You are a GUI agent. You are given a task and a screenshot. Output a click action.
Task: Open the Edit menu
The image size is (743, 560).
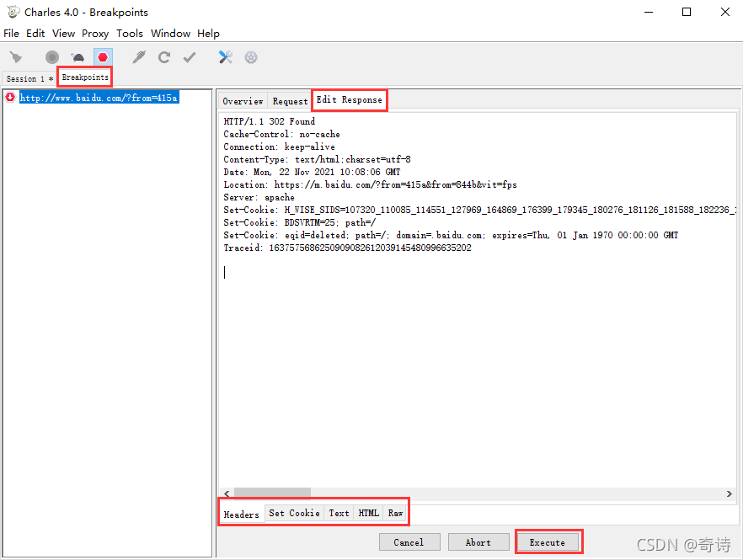point(35,33)
